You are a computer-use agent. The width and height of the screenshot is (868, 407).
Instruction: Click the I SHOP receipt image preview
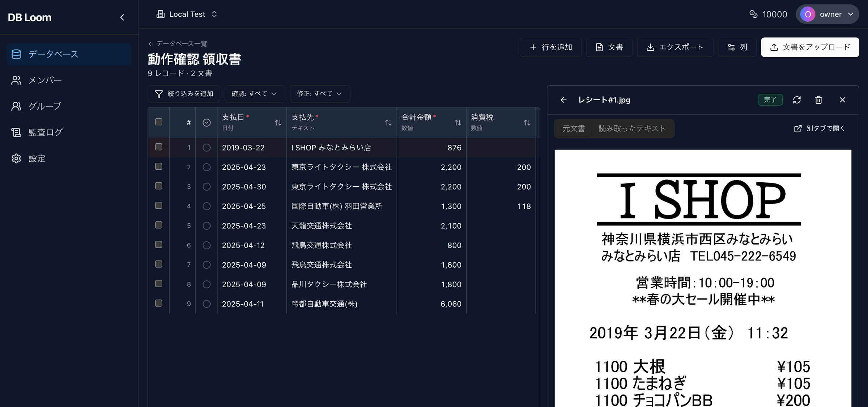[703, 279]
